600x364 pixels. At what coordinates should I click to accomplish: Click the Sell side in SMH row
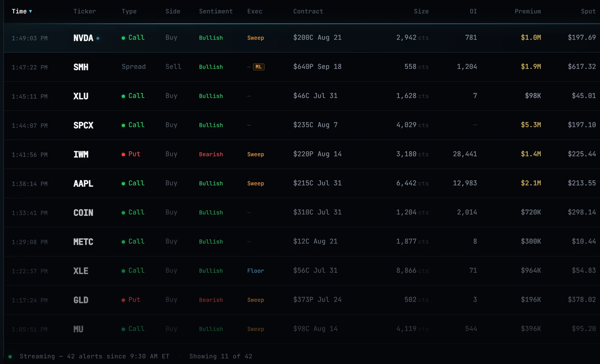(x=173, y=67)
